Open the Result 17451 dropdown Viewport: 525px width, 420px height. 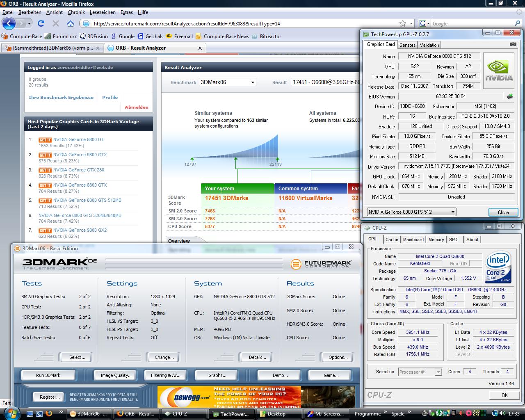click(326, 82)
